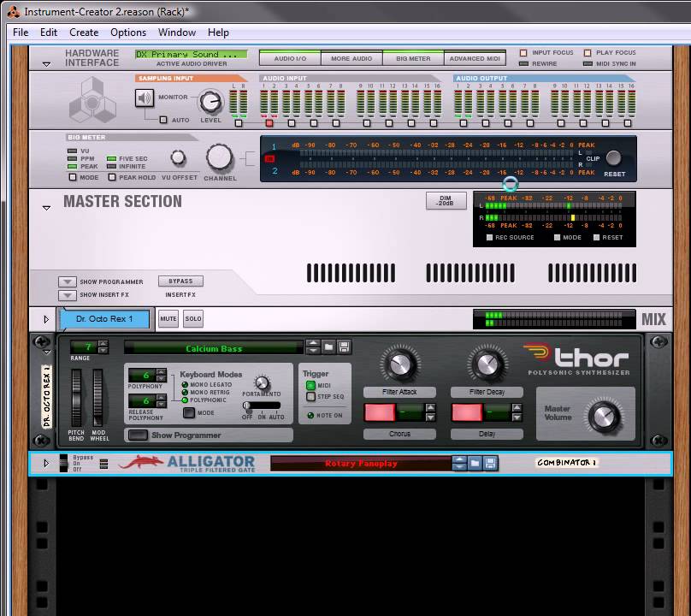This screenshot has width=691, height=616.
Task: Expand SHOW INSERT FX in Master Section
Action: (68, 294)
